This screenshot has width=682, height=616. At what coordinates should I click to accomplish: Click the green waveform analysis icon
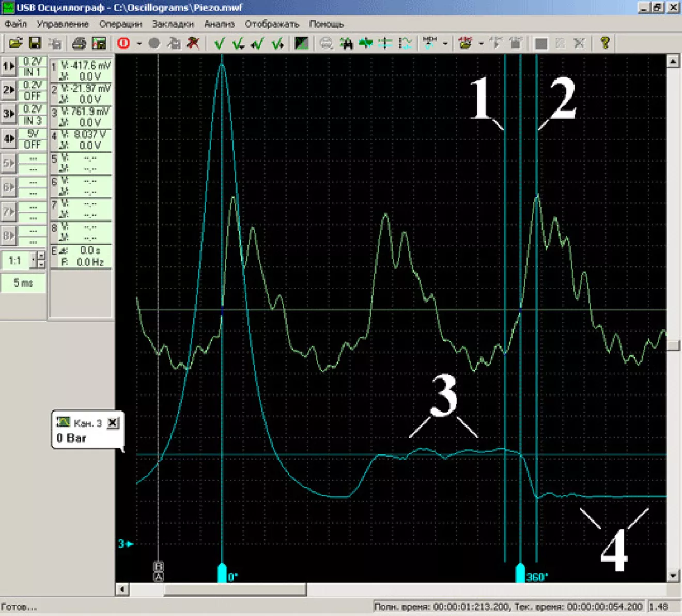366,43
